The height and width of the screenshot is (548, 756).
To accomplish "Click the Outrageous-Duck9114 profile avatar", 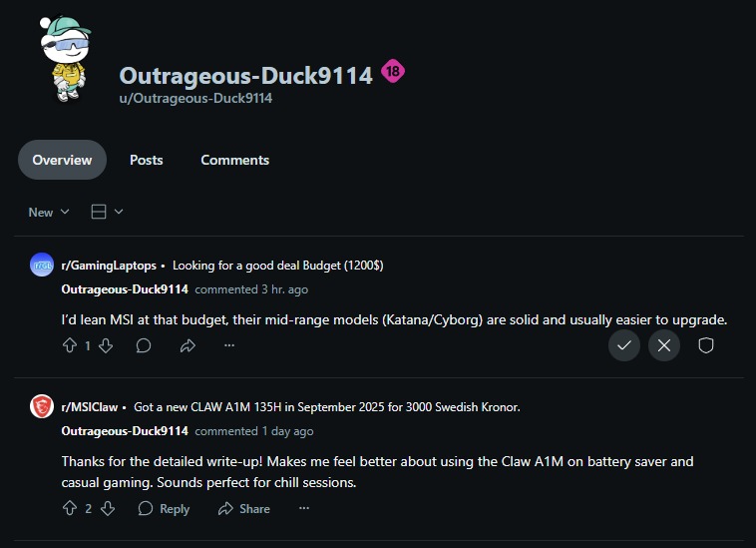I will (x=66, y=59).
